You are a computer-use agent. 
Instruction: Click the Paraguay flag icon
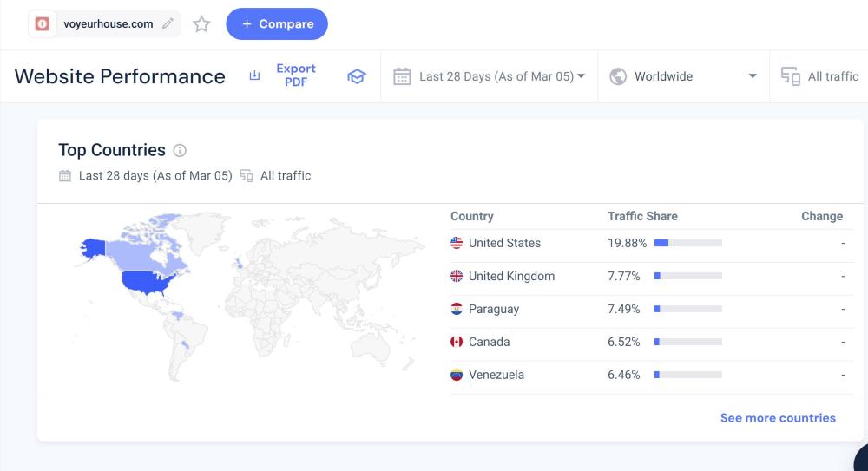point(457,309)
